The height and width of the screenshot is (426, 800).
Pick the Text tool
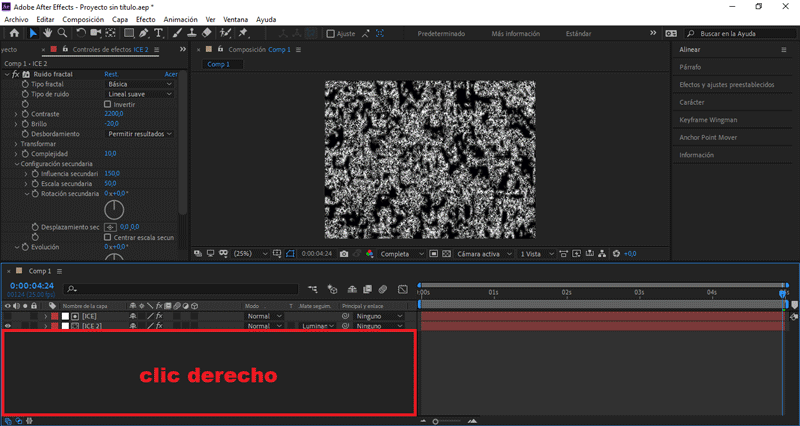pyautogui.click(x=160, y=33)
